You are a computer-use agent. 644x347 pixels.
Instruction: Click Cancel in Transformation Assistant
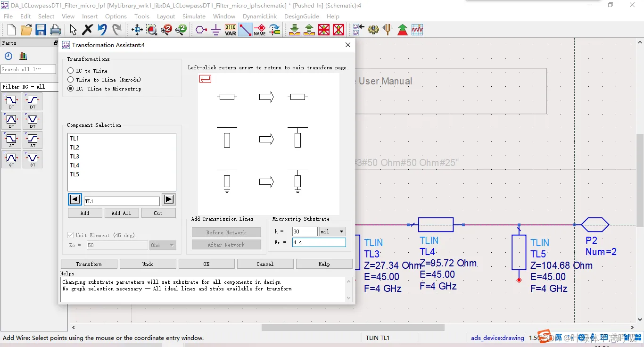[265, 264]
